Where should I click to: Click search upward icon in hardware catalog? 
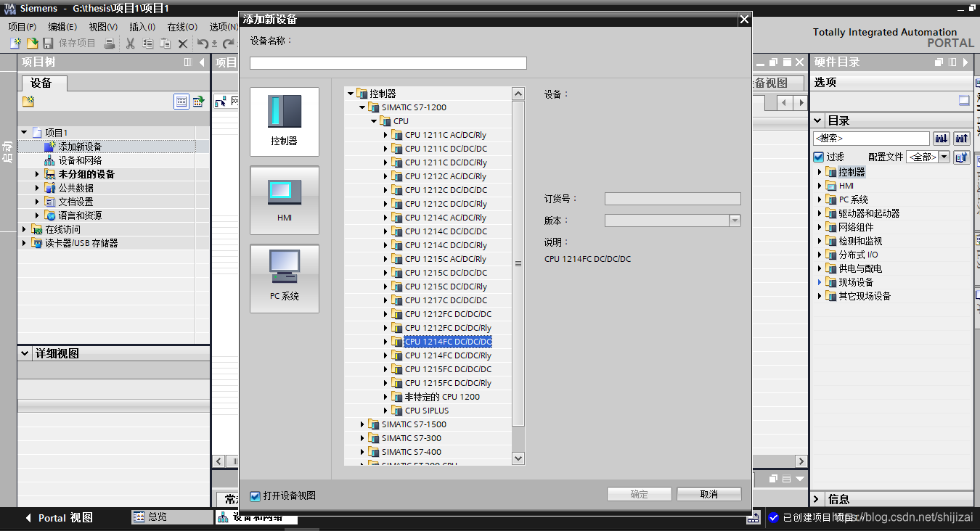pos(962,138)
